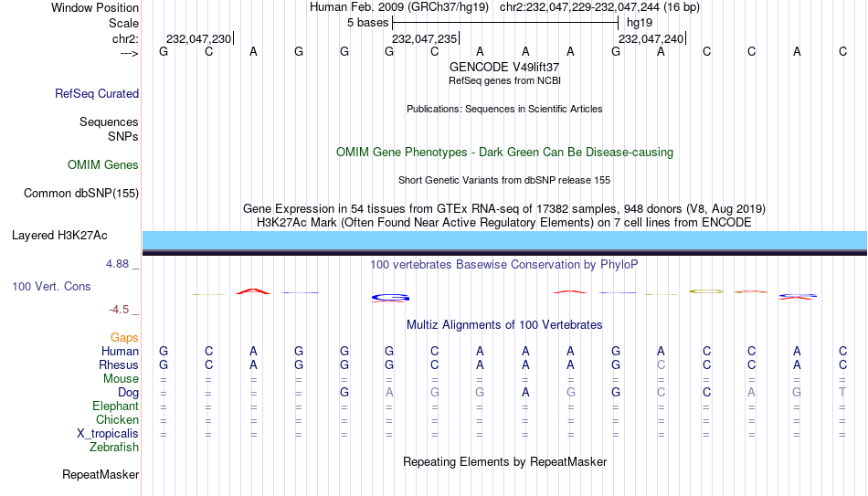The height and width of the screenshot is (496, 868).
Task: Open the OMIM Genes track label
Action: coord(103,165)
